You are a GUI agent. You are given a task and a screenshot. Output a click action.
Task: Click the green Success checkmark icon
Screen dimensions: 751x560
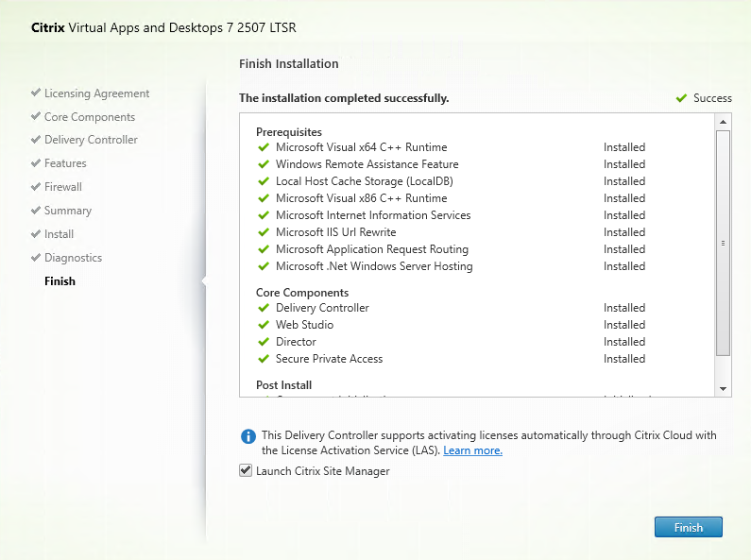point(680,98)
